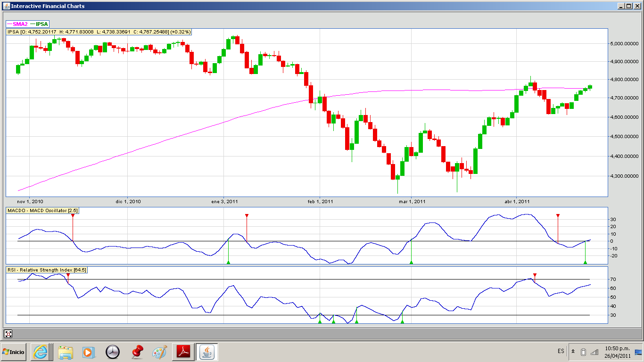644x362 pixels.
Task: Click the red pushpin taskbar icon
Action: click(x=137, y=352)
